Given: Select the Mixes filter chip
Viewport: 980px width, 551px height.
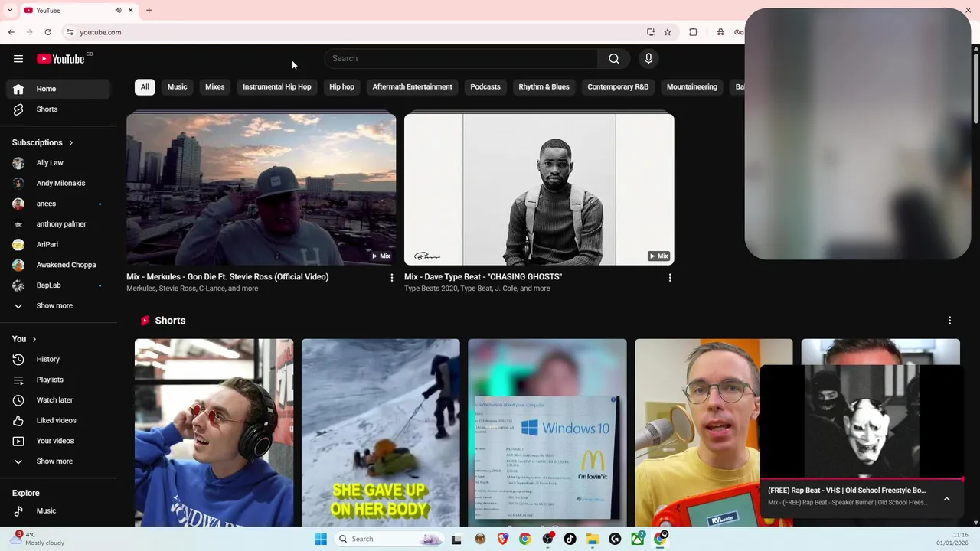Looking at the screenshot, I should point(215,87).
